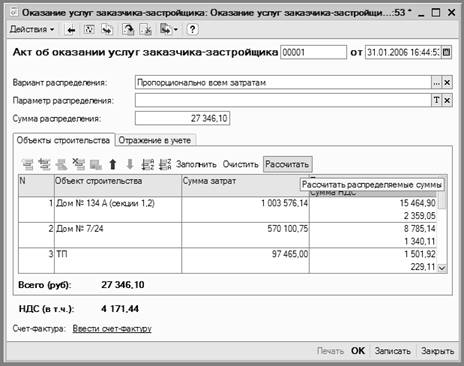The image size is (464, 366).
Task: Click the Печать button
Action: pos(330,351)
